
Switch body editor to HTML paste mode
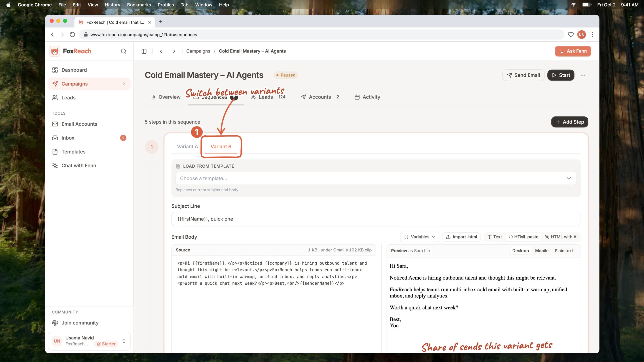(523, 237)
